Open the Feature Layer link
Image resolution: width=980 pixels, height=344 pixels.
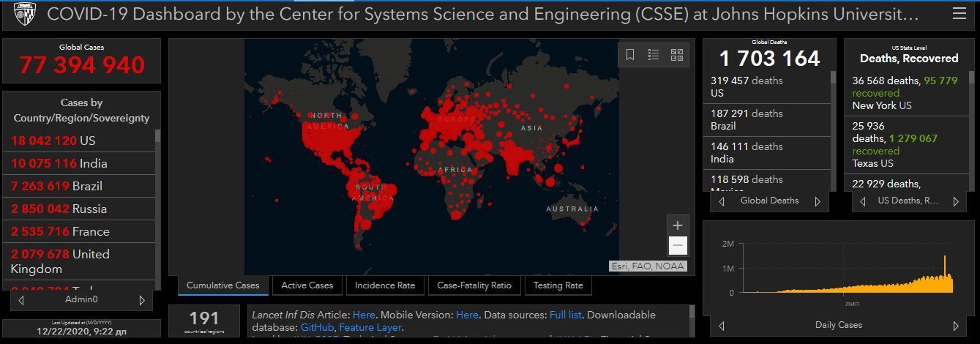[x=370, y=327]
